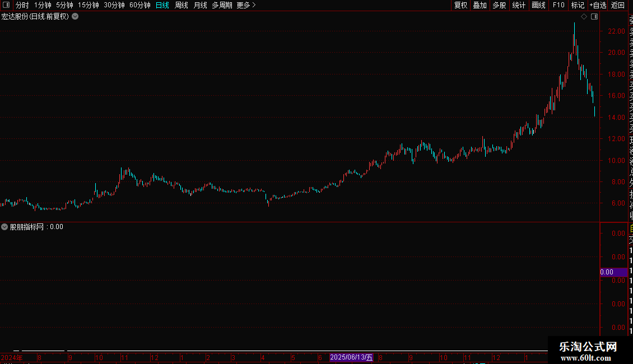Screen dimensions: 633x364
Task: Open the 复权 adjustment options
Action: (460, 5)
